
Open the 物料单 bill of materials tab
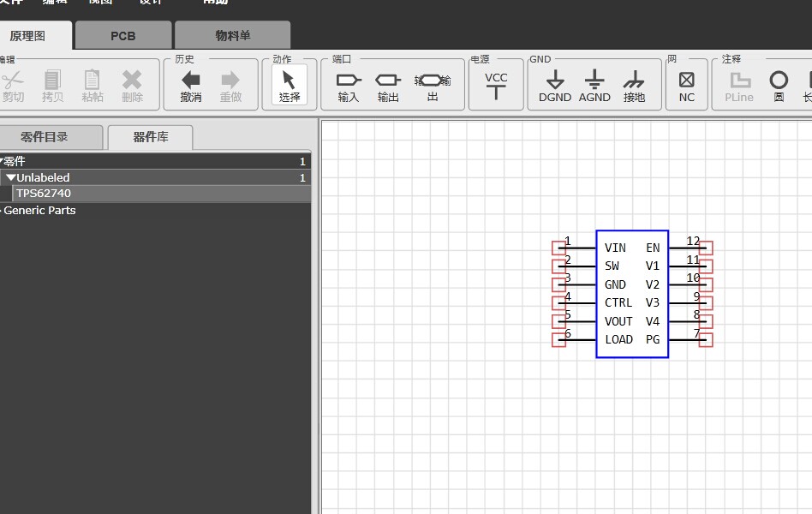click(232, 35)
